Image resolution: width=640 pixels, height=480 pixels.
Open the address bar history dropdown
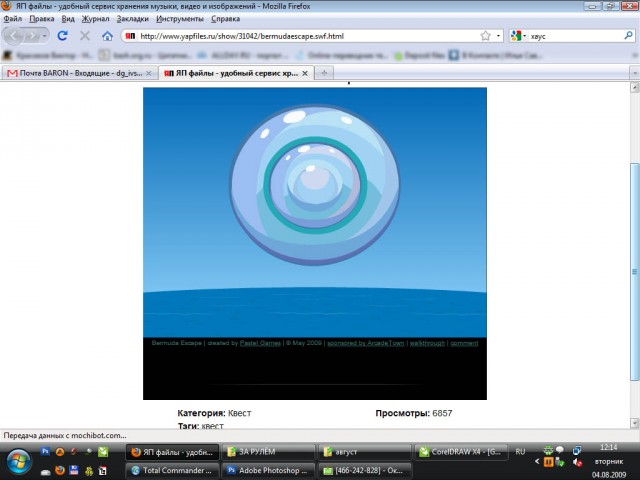(x=498, y=36)
